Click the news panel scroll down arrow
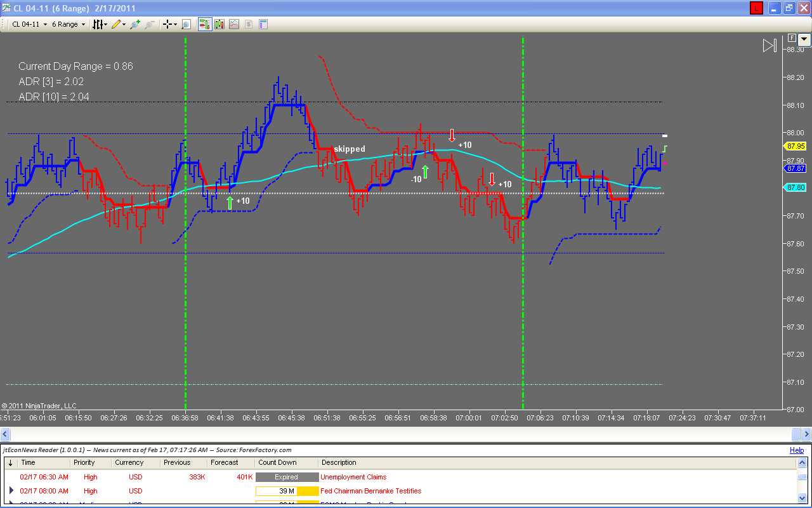812x508 pixels. 802,498
